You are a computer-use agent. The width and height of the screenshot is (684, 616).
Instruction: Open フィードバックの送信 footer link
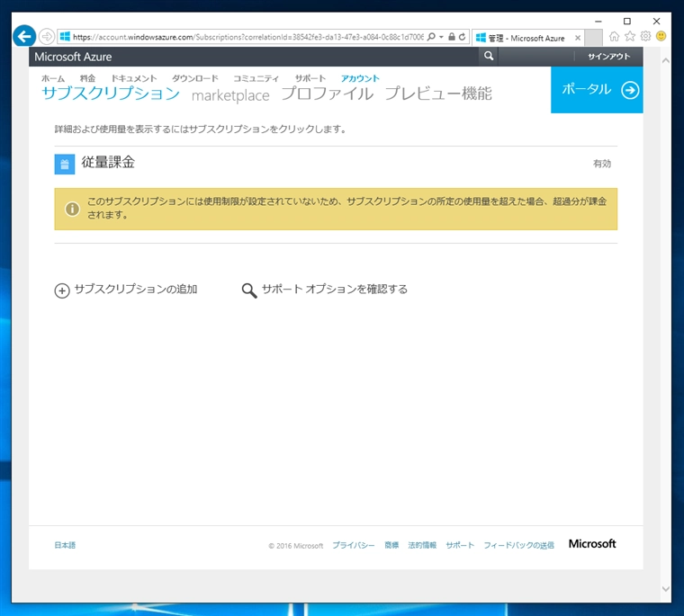[518, 545]
